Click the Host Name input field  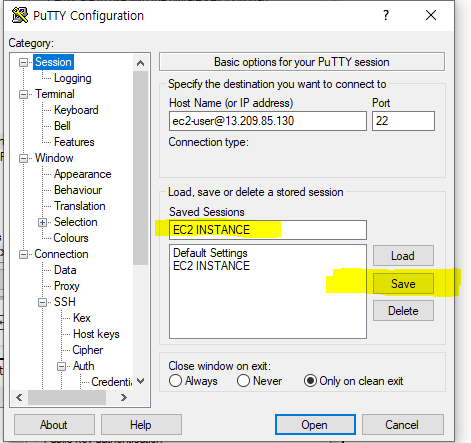pyautogui.click(x=268, y=121)
